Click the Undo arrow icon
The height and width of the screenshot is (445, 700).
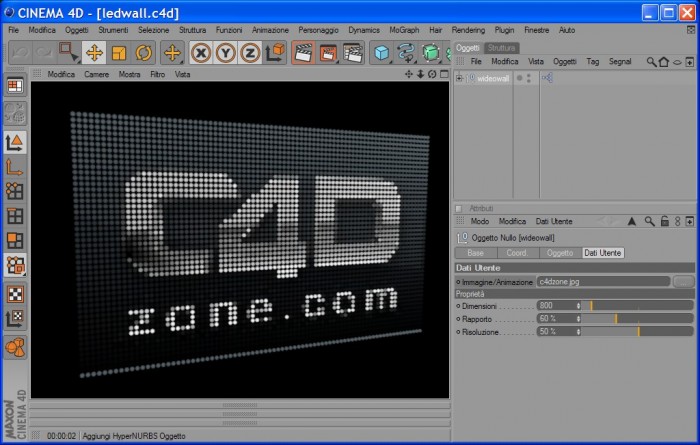click(21, 53)
